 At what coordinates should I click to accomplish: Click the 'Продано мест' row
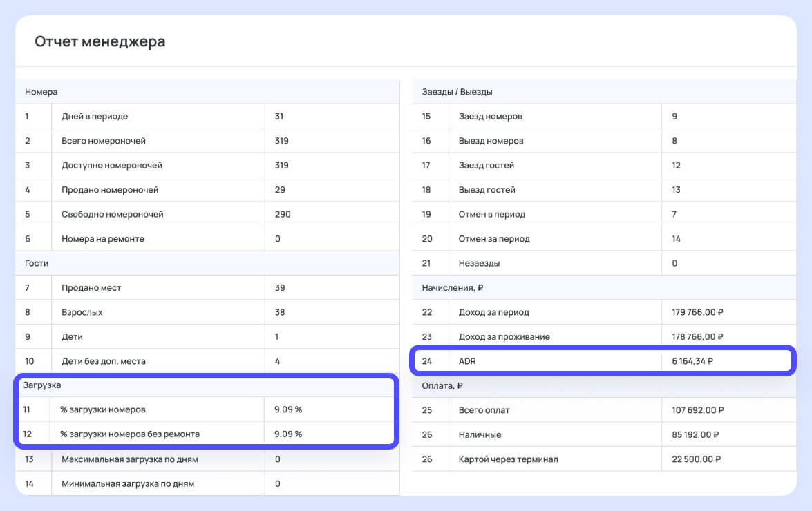(207, 287)
